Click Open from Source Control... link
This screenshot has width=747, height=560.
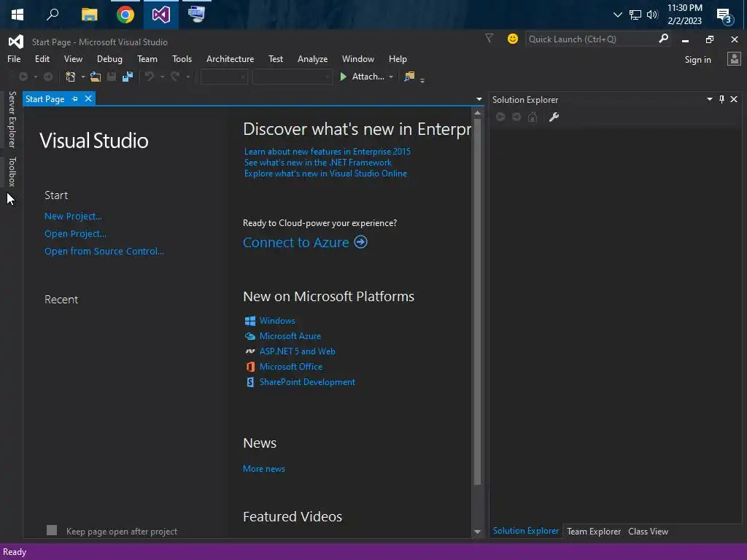coord(104,252)
